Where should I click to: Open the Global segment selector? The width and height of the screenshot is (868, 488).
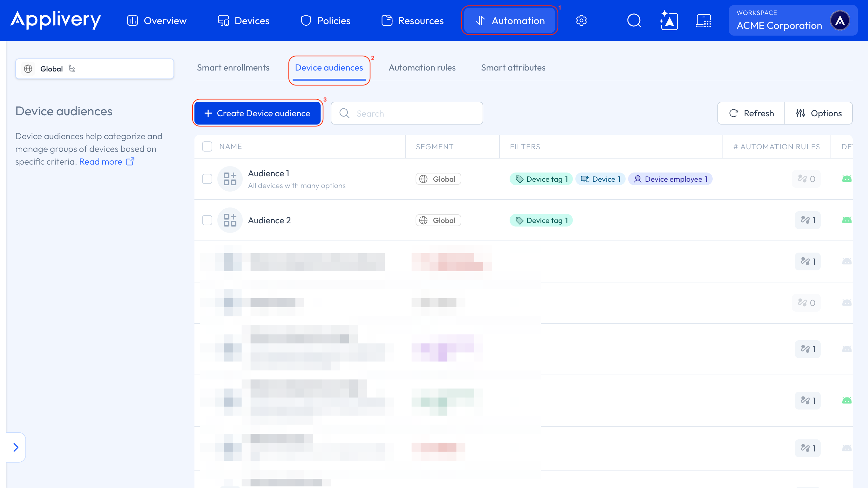point(95,69)
